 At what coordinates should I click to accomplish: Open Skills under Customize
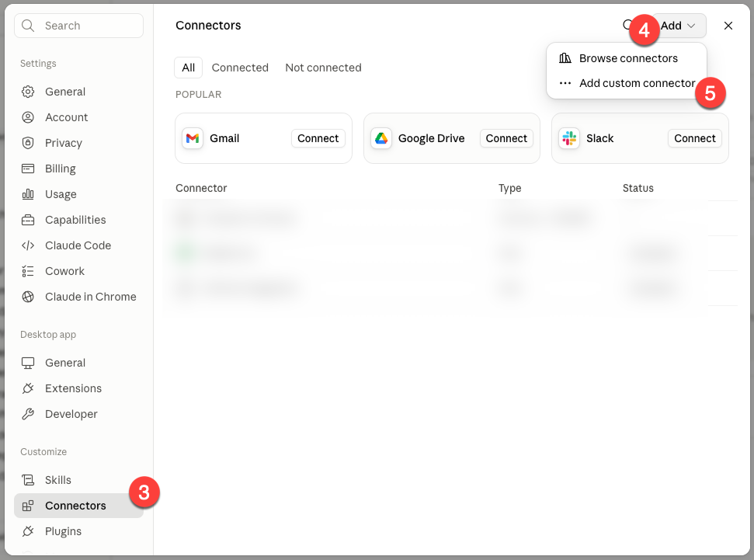pyautogui.click(x=79, y=480)
